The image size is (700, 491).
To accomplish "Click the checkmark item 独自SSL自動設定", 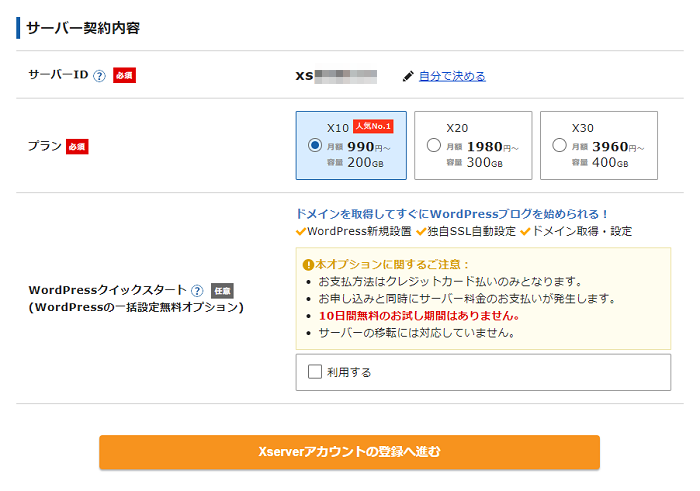I will (466, 231).
